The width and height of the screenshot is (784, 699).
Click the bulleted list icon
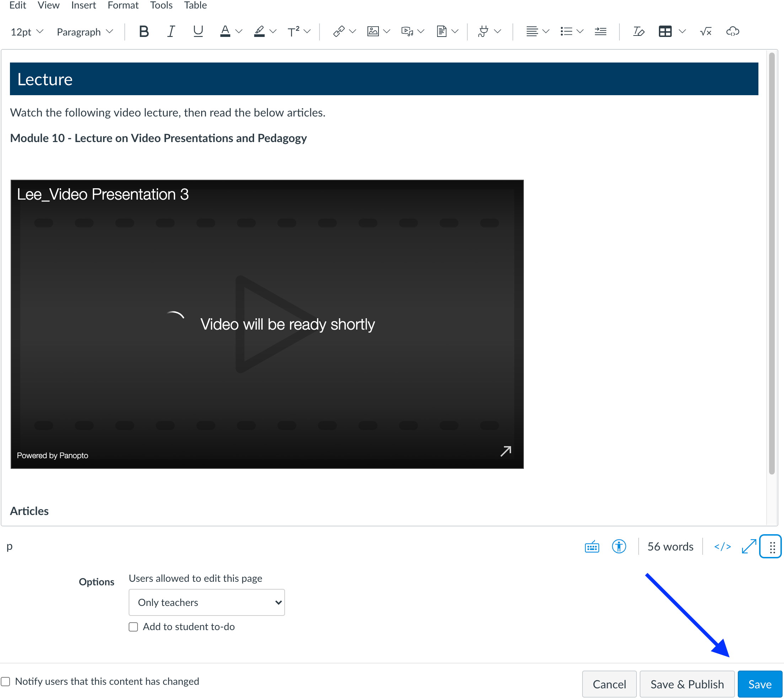[566, 32]
